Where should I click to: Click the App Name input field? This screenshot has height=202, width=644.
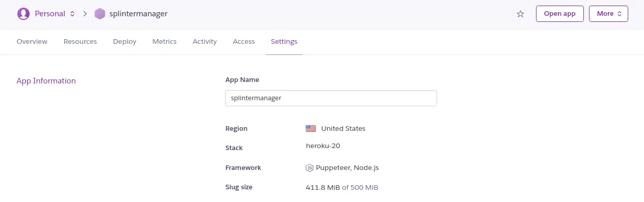[331, 98]
